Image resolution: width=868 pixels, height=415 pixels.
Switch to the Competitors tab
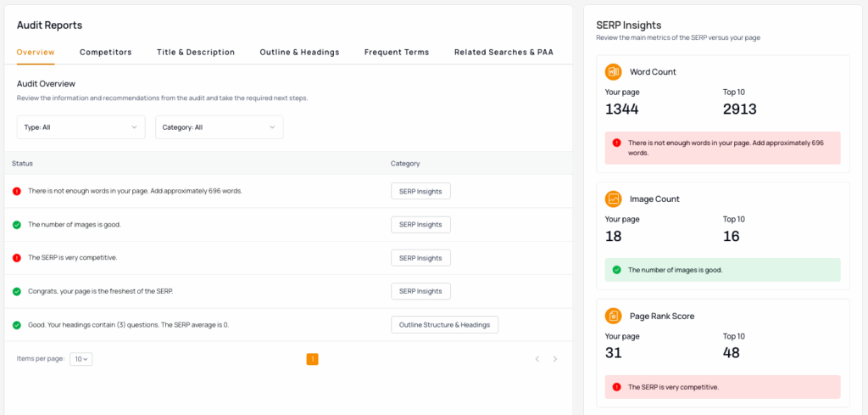106,52
